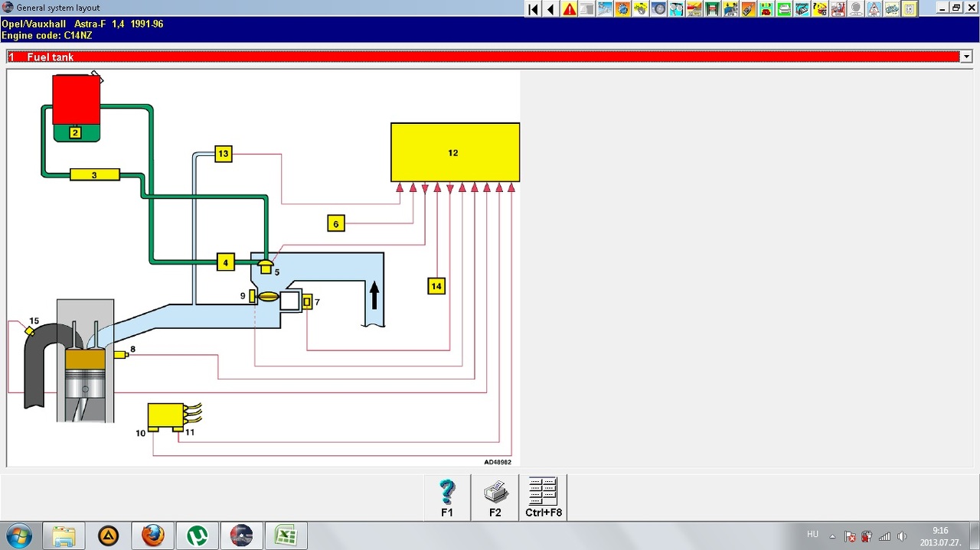Click the yellow question mark car icon
The image size is (980, 550).
[x=820, y=9]
